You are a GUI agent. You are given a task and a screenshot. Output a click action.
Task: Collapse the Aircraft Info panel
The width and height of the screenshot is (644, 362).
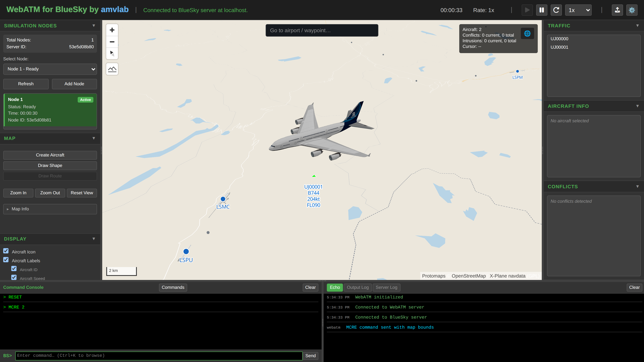click(638, 106)
